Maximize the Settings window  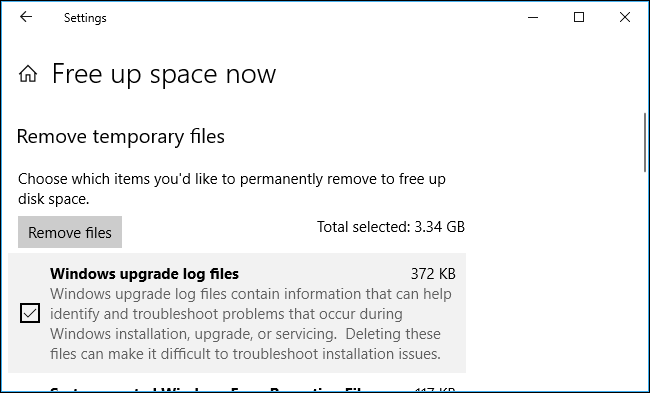579,17
